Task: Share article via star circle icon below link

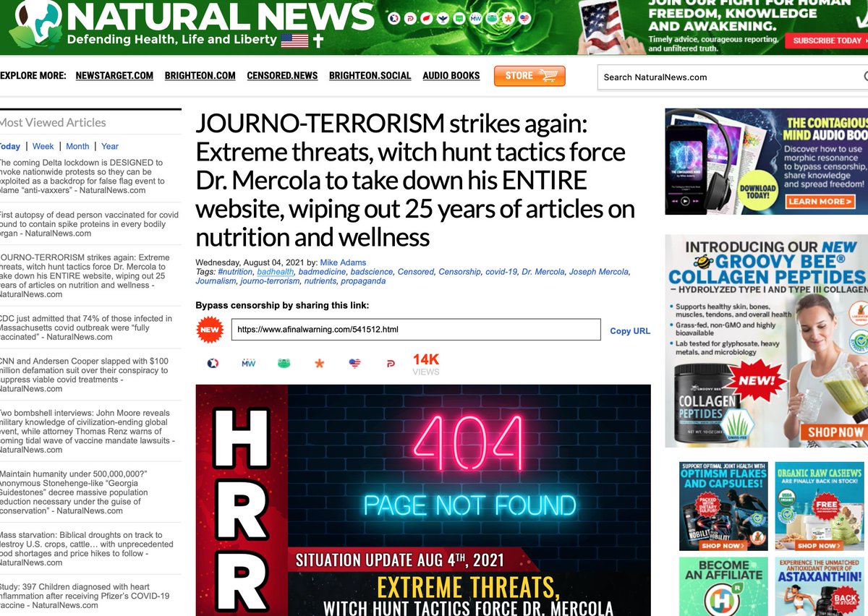Action: point(213,363)
